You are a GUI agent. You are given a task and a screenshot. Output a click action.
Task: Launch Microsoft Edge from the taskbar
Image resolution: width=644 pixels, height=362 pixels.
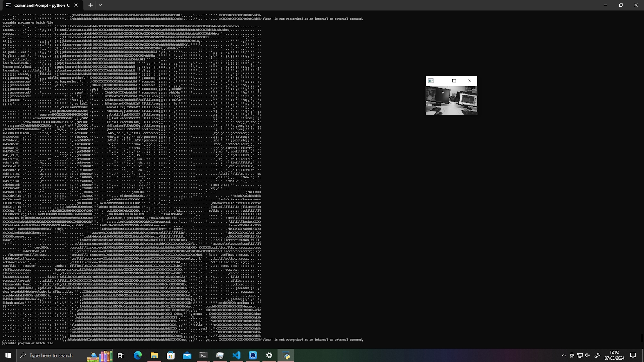(x=138, y=355)
